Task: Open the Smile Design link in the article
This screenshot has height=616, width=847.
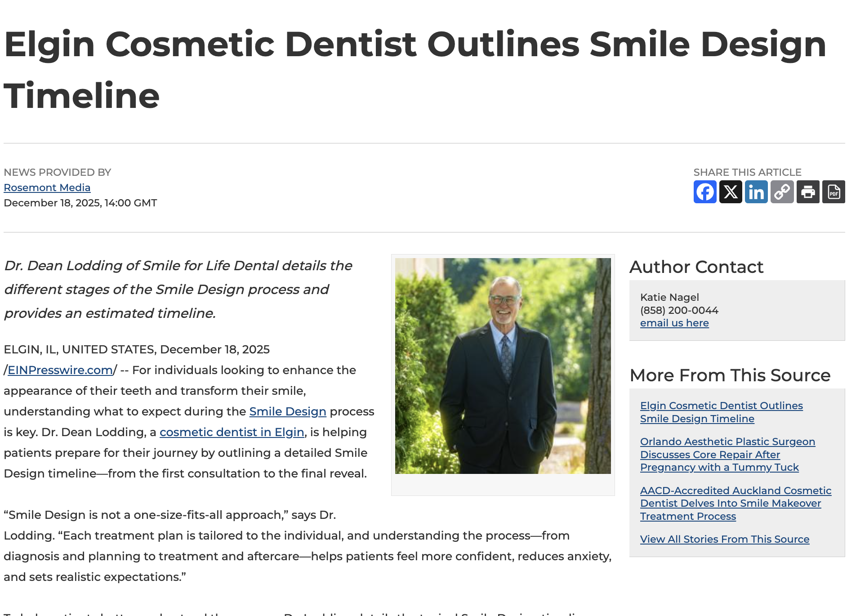Action: (287, 411)
